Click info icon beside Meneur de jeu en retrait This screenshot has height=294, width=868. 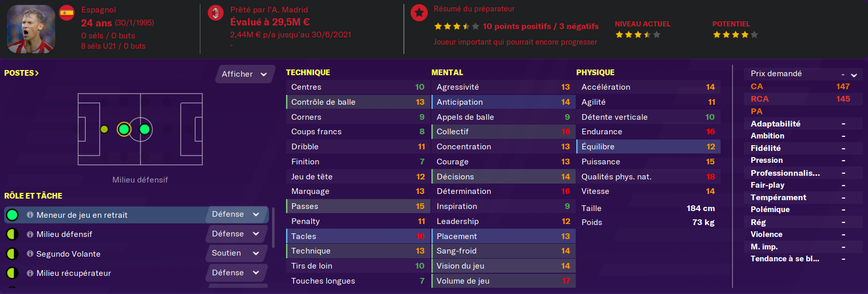tap(30, 215)
